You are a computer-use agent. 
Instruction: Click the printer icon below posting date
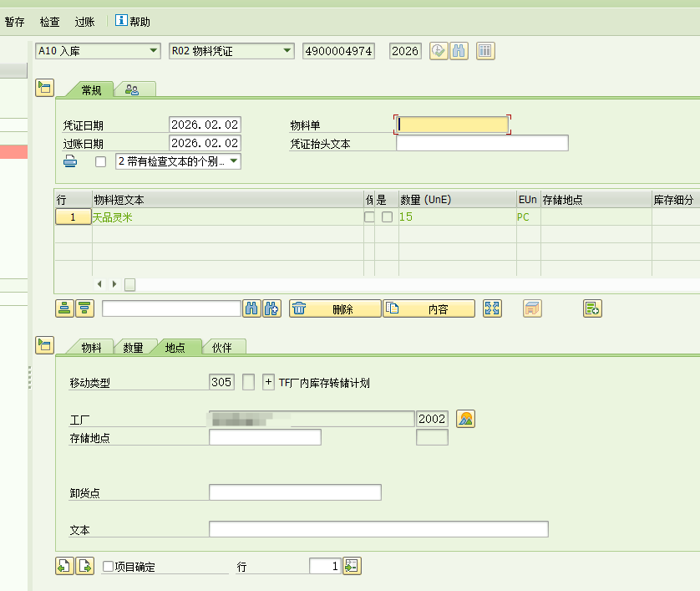click(x=71, y=161)
